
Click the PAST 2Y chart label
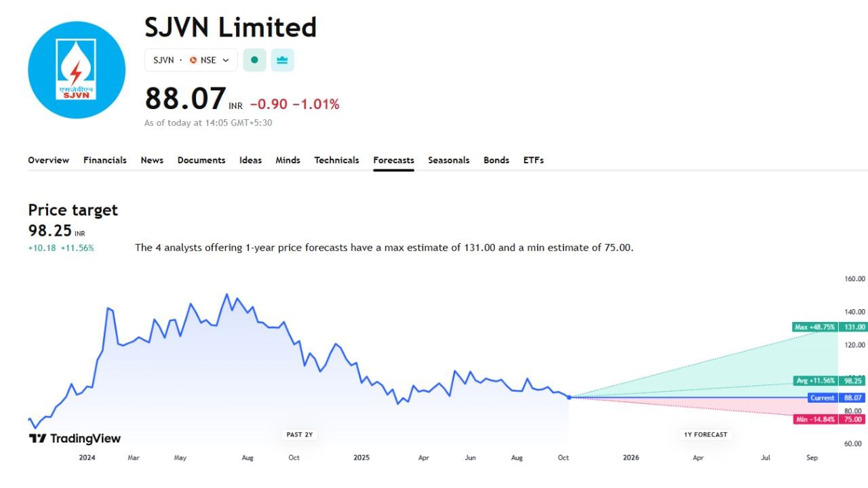[299, 434]
